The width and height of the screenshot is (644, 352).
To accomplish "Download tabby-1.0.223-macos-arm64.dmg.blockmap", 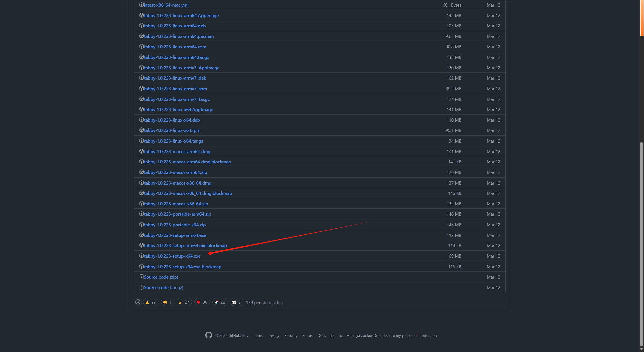I will 187,162.
